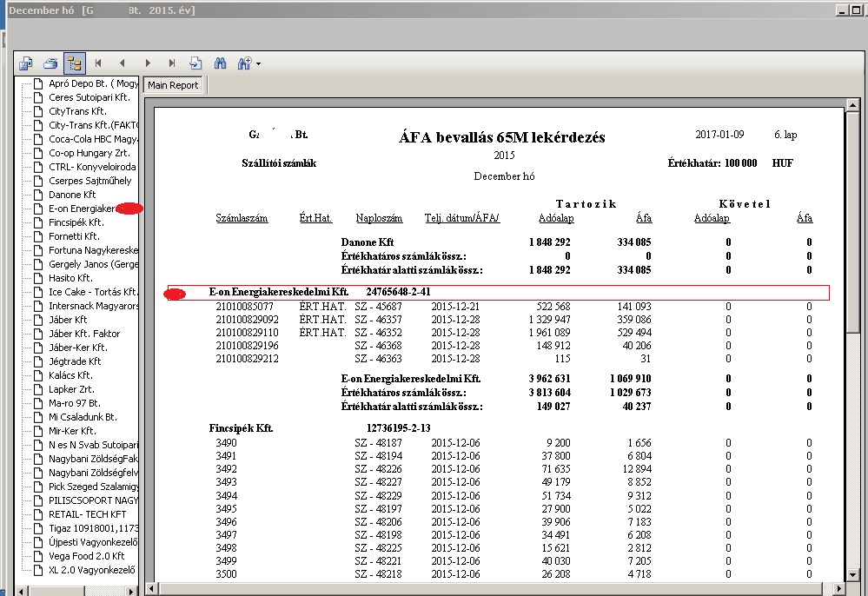
Task: Open the Go To Page icon
Action: point(195,63)
